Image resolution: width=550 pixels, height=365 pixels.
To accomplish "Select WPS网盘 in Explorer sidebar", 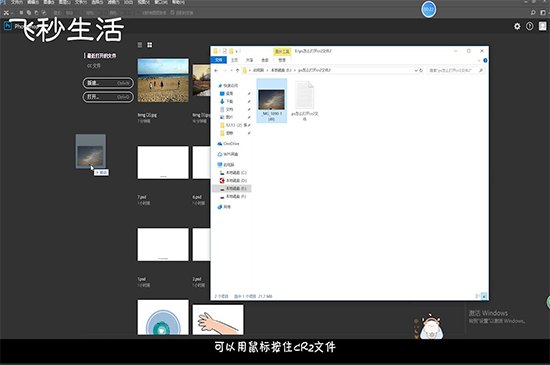I will pos(228,154).
